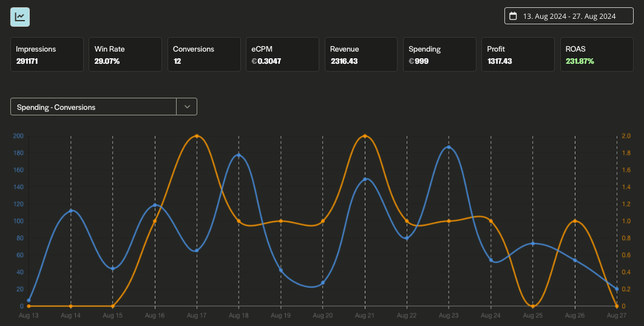Click the blue spending point on Aug 23
The height and width of the screenshot is (326, 644).
pyautogui.click(x=449, y=148)
